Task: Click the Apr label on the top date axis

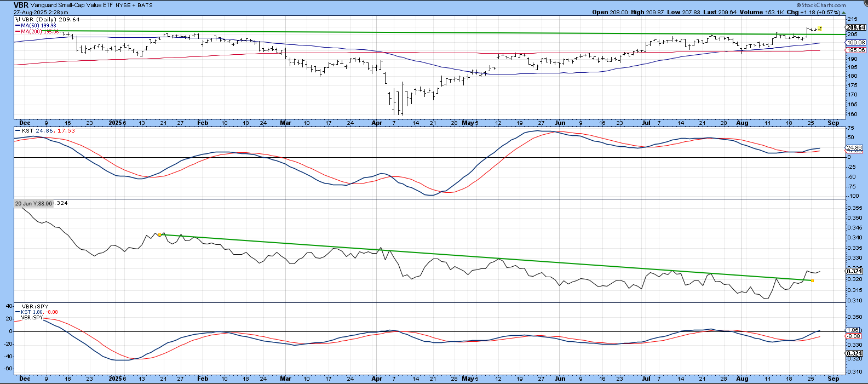Action: point(376,123)
